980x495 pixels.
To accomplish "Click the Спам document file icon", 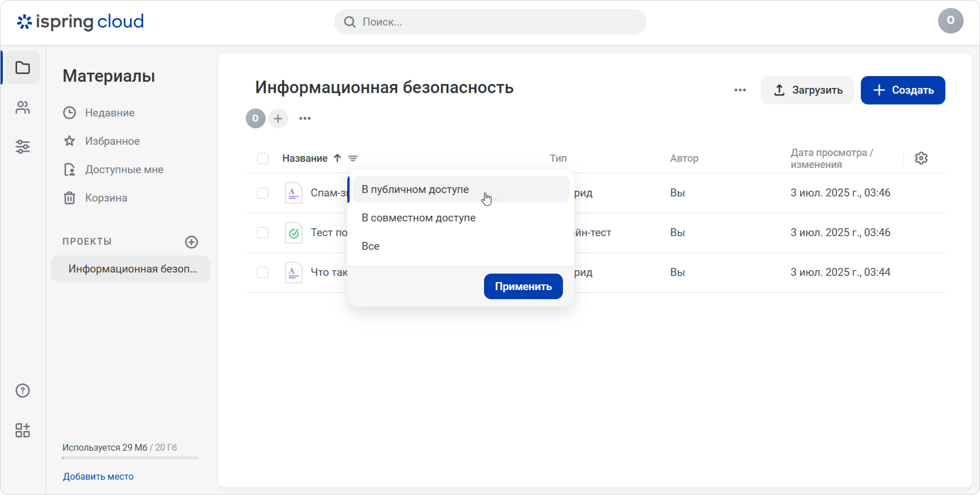I will point(294,193).
